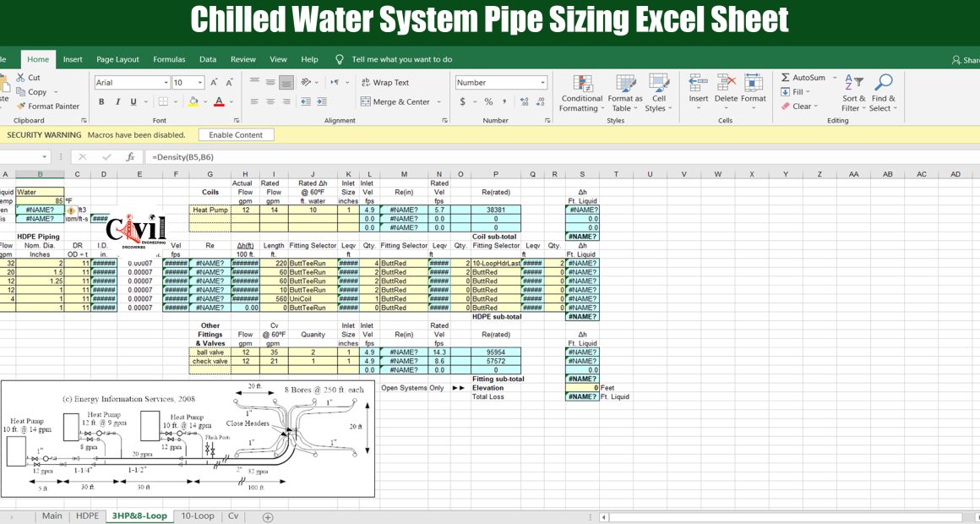Apply the fill color paint bucket
The width and height of the screenshot is (980, 524).
click(x=193, y=102)
